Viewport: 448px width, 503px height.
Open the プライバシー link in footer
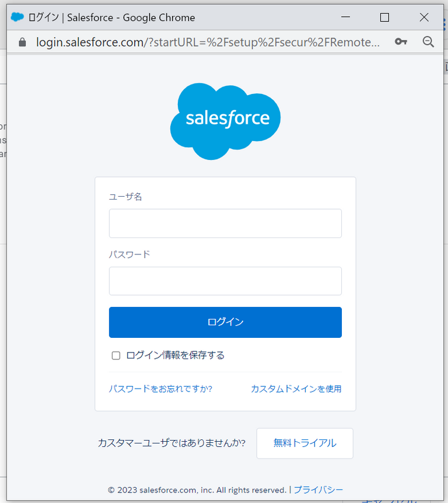tap(318, 490)
